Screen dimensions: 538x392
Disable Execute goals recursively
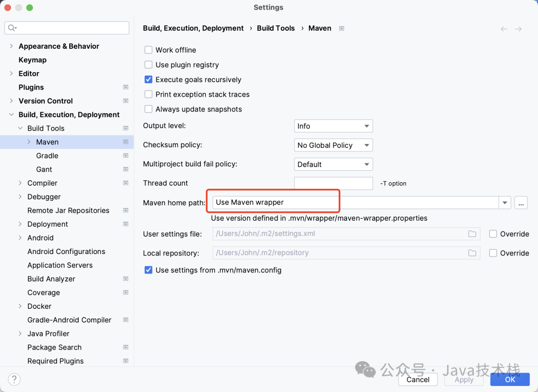pos(148,79)
